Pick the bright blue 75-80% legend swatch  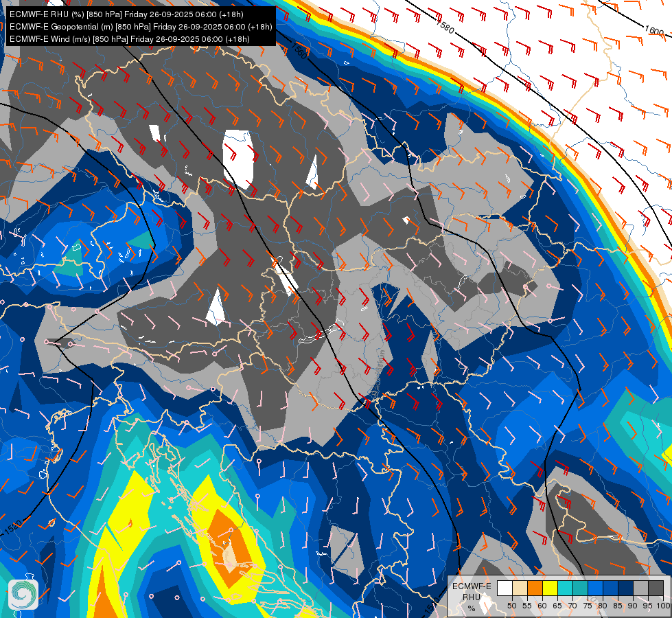coord(596,588)
